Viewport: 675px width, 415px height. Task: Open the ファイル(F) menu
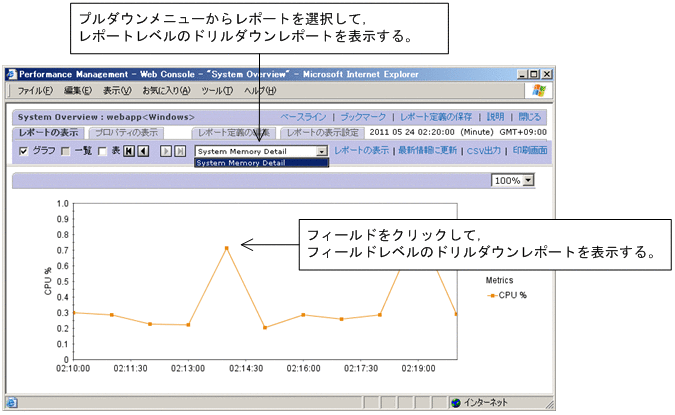35,91
